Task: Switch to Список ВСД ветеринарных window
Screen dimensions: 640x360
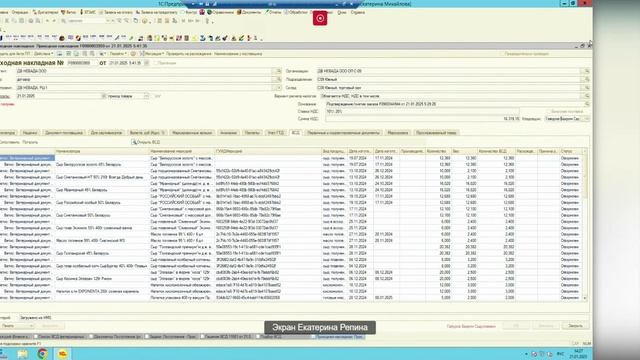Action: tap(60, 337)
